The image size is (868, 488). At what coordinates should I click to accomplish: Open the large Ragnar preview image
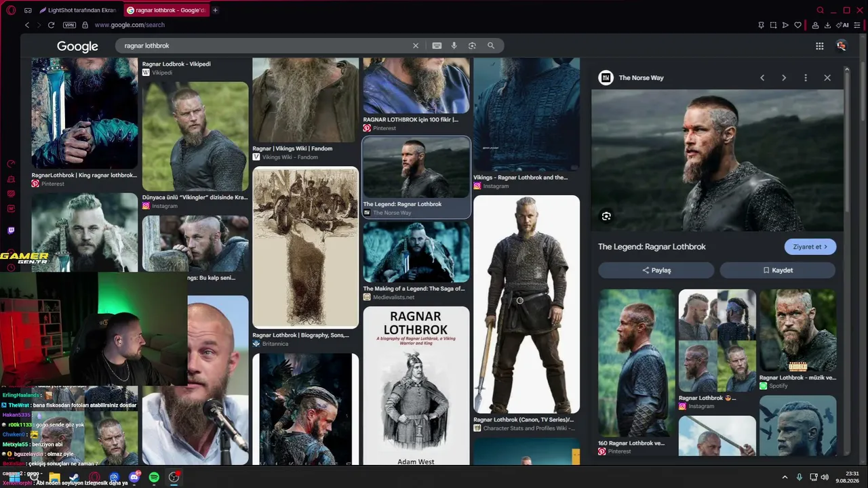[717, 161]
